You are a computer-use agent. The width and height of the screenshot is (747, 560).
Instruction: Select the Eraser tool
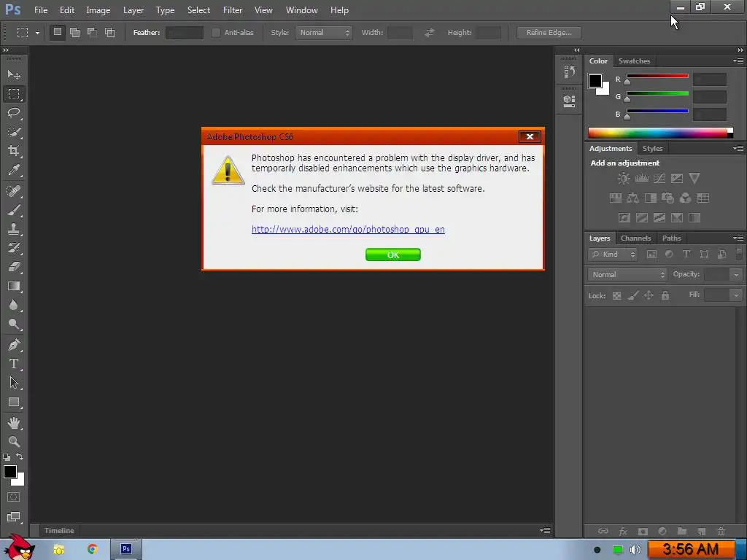point(14,267)
